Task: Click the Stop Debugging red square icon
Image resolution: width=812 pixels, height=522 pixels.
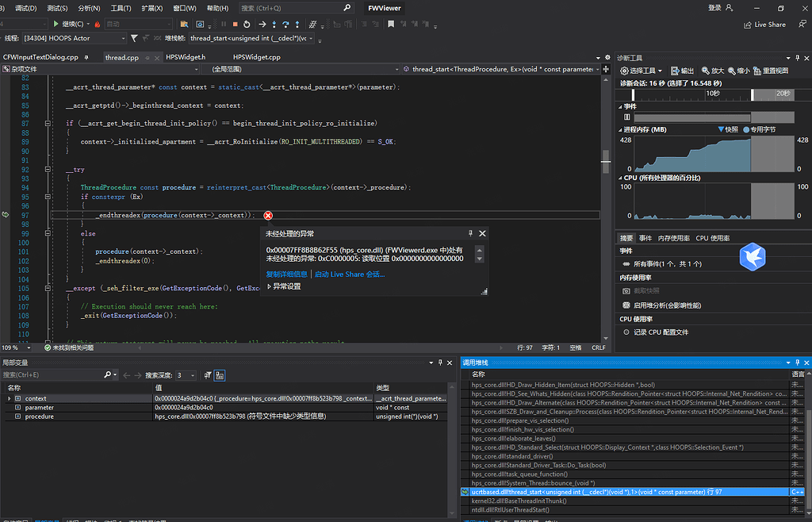Action: click(236, 25)
